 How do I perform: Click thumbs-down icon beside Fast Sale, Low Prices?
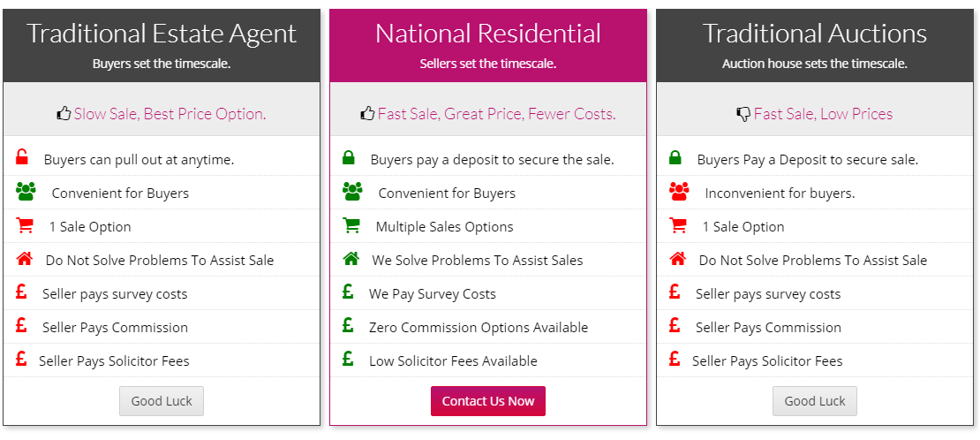coord(743,114)
